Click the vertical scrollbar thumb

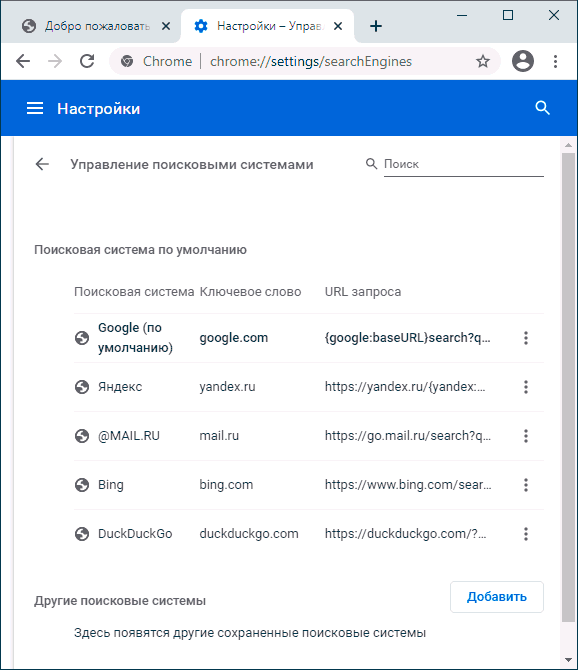tap(568, 387)
